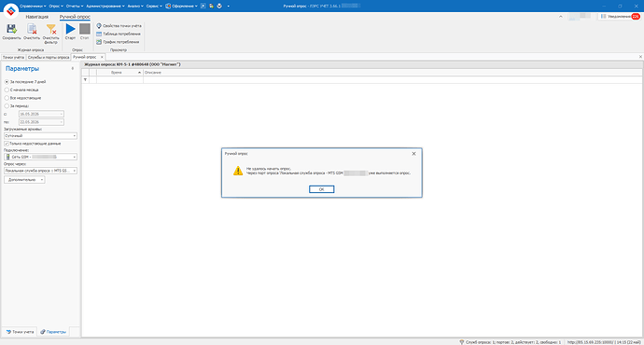Close the Ручной опрос document tab
This screenshot has height=345, width=644.
click(102, 57)
